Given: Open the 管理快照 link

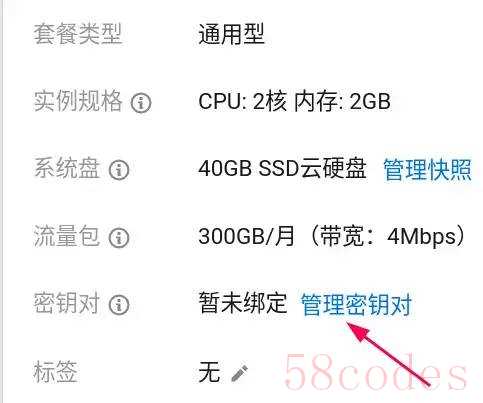Looking at the screenshot, I should coord(427,170).
